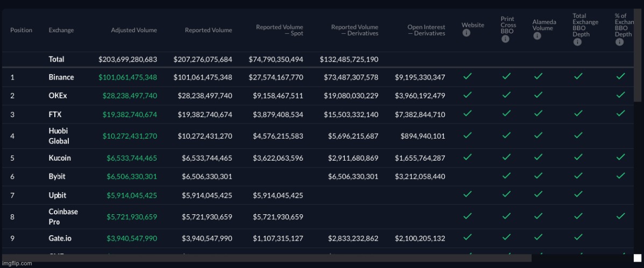Click Upbit's Website checkmark
The height and width of the screenshot is (268, 644).
click(x=467, y=194)
